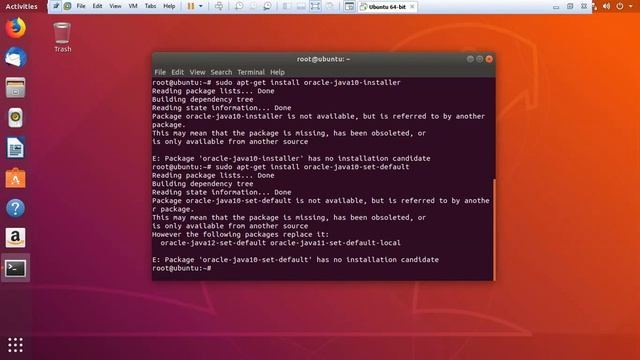640x360 pixels.
Task: Open the VMware View menu
Action: click(x=115, y=6)
